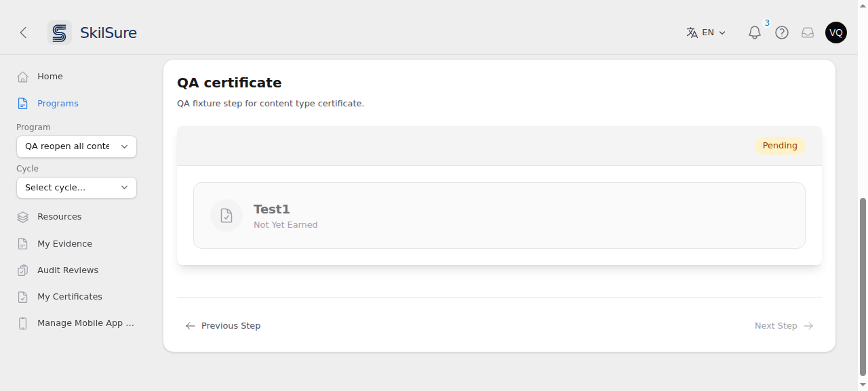Click the Resources layers icon
Screen dimensions: 868x391
click(23, 217)
